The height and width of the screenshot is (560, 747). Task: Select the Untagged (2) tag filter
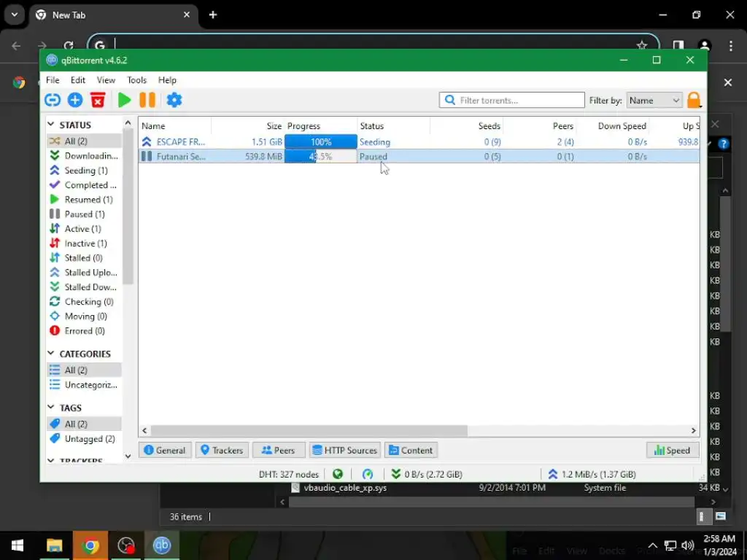(85, 438)
